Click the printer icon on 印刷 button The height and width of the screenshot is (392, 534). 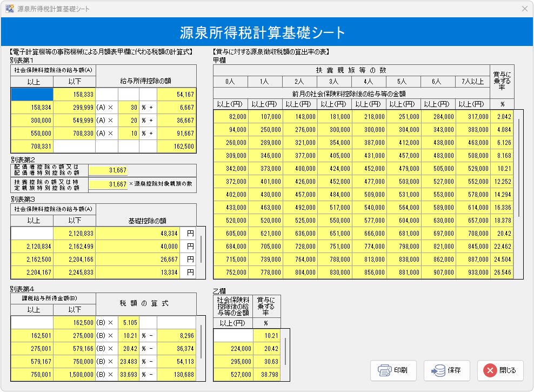[x=384, y=371]
